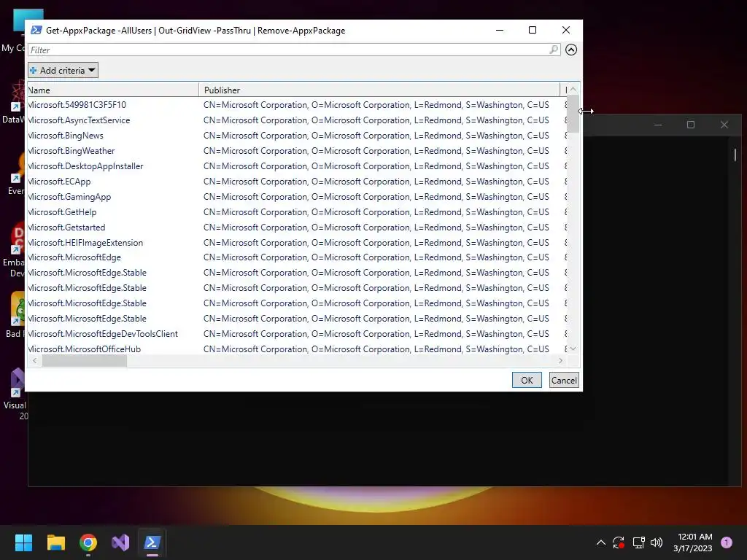Click the sync update tray icon

(x=619, y=542)
